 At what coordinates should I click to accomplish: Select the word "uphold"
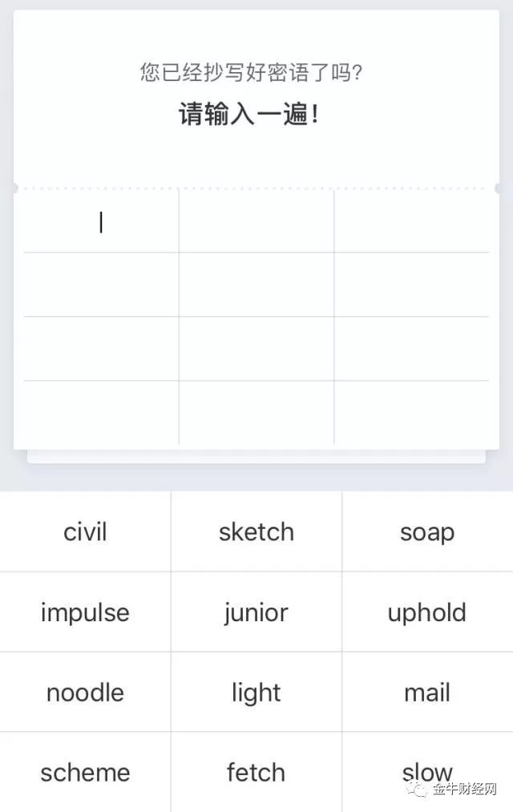tap(427, 612)
